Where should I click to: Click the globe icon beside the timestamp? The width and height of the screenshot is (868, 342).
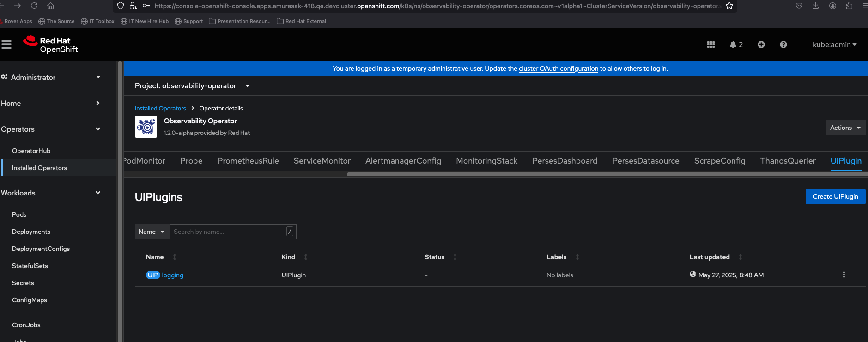693,274
